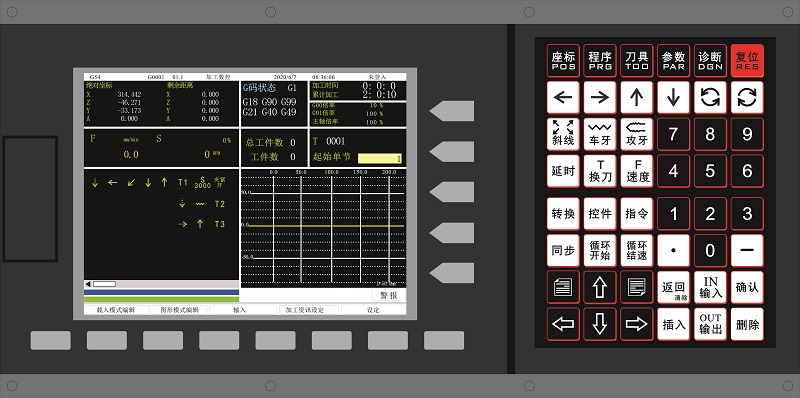Click the 确认 confirm key

tap(747, 287)
